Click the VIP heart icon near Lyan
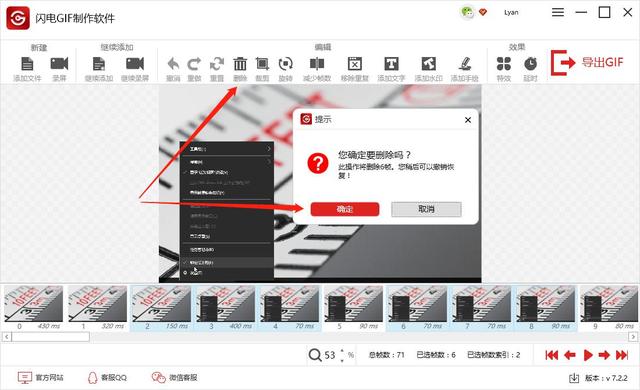This screenshot has width=640, height=390. 483,12
